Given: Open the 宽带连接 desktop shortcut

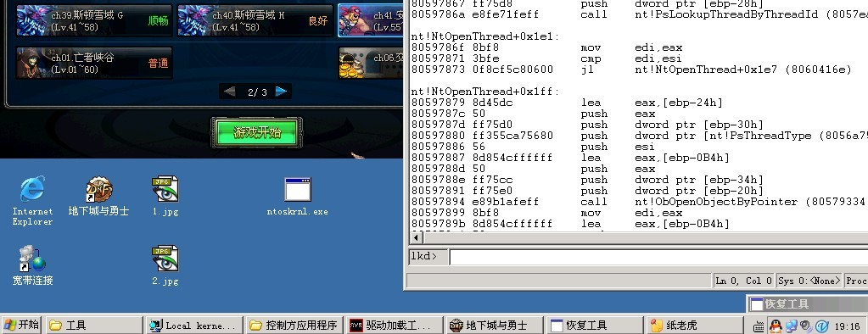Looking at the screenshot, I should (x=32, y=266).
